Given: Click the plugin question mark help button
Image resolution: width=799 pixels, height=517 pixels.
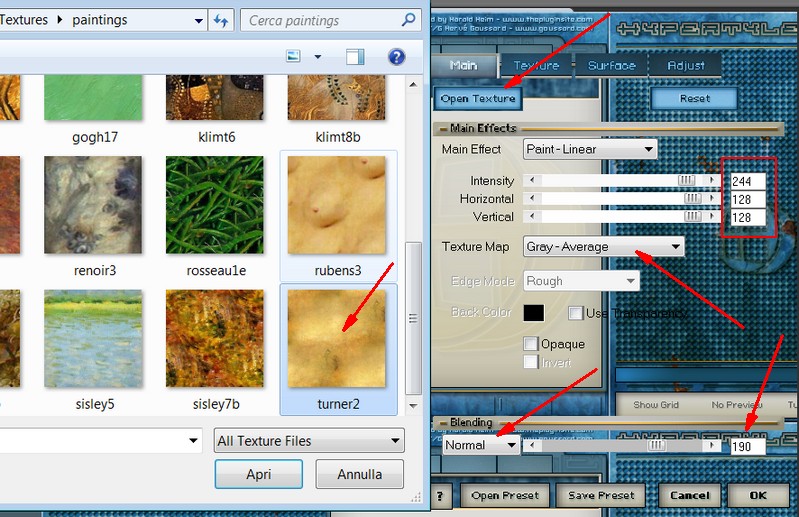Looking at the screenshot, I should pyautogui.click(x=440, y=495).
